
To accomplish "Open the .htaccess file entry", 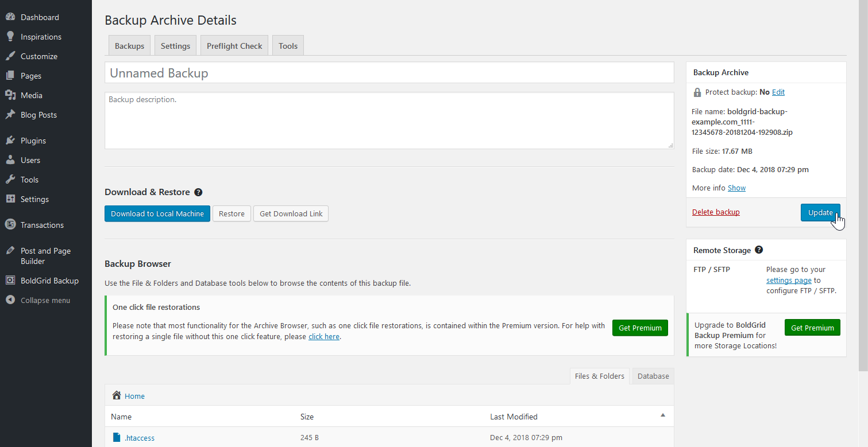I will (140, 438).
